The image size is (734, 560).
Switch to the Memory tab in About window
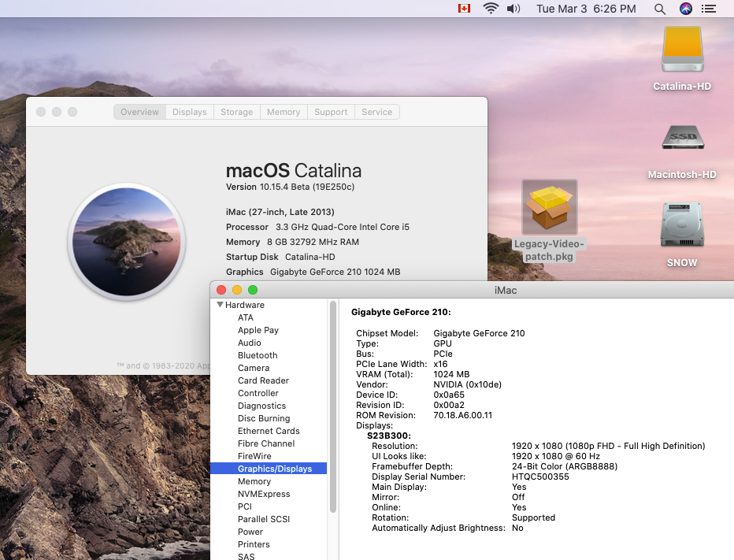click(284, 112)
